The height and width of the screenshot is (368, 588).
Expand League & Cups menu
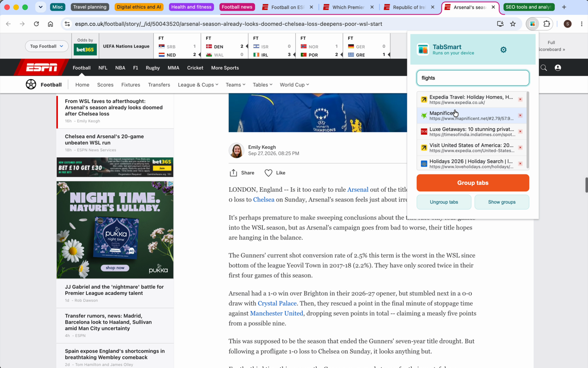pos(198,85)
